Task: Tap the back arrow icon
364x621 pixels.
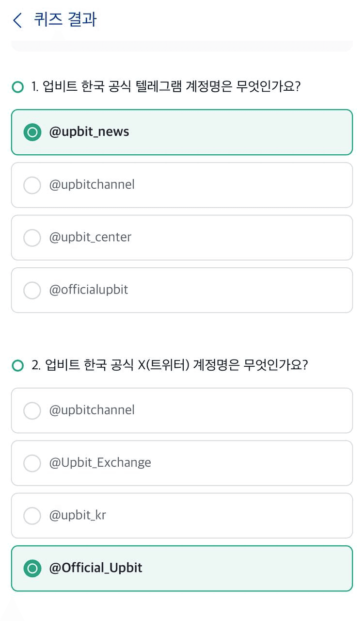Action: pyautogui.click(x=17, y=20)
